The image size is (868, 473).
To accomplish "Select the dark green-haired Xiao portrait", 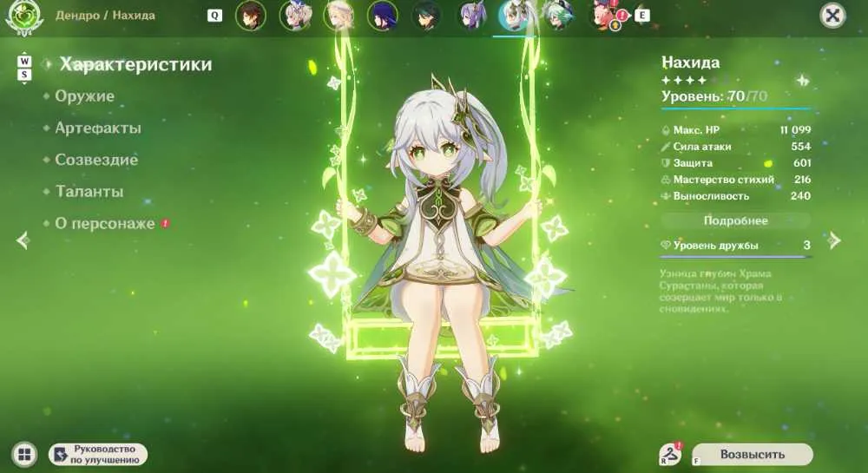I will click(x=427, y=16).
